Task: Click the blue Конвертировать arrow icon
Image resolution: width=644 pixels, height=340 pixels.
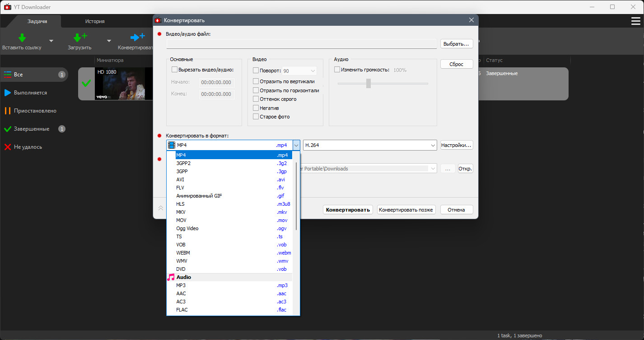Action: pos(137,37)
